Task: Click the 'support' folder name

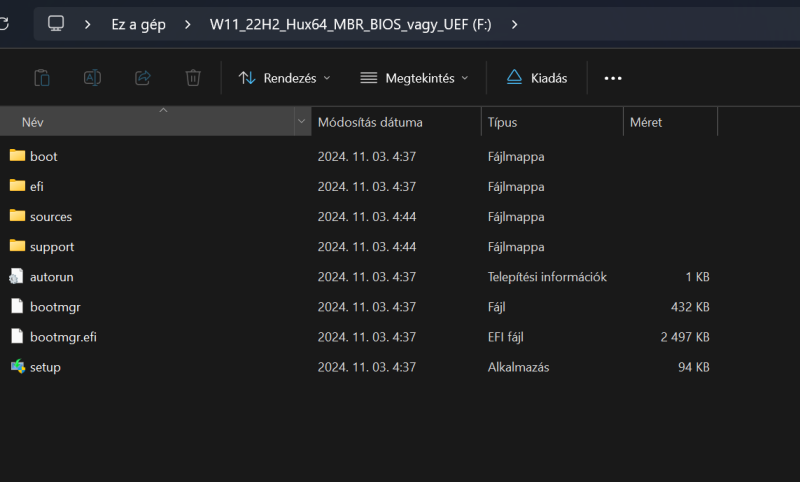Action: click(52, 247)
